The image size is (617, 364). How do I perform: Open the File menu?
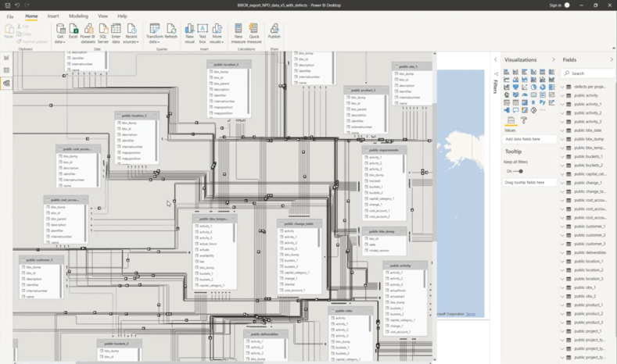click(x=10, y=16)
